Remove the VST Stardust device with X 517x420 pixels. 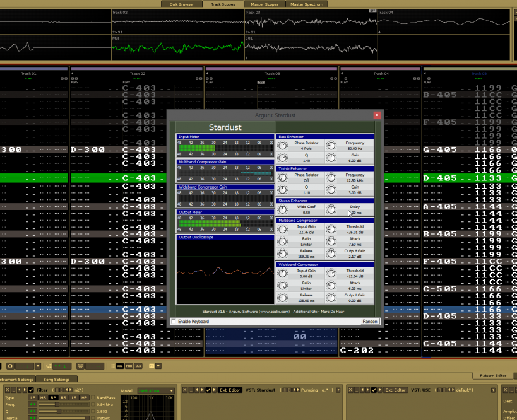pos(185,390)
